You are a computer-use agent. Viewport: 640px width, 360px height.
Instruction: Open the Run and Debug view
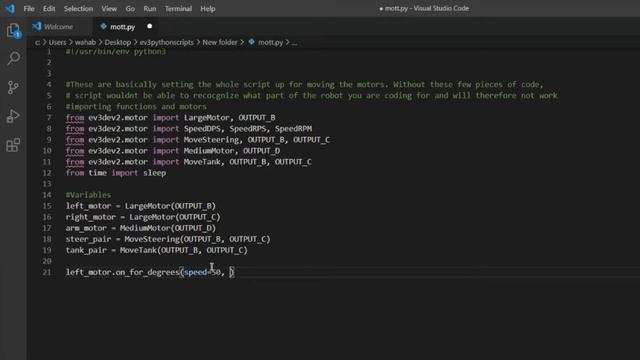[x=13, y=116]
